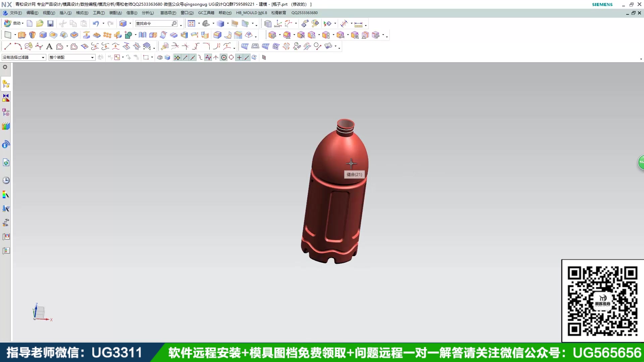644x362 pixels.
Task: Open the 整个装配 scope dropdown
Action: [x=92, y=58]
